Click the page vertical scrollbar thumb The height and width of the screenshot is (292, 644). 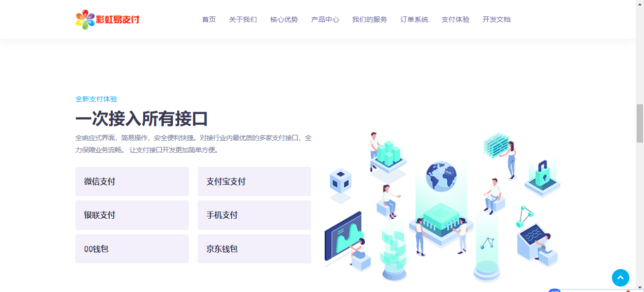coord(640,123)
